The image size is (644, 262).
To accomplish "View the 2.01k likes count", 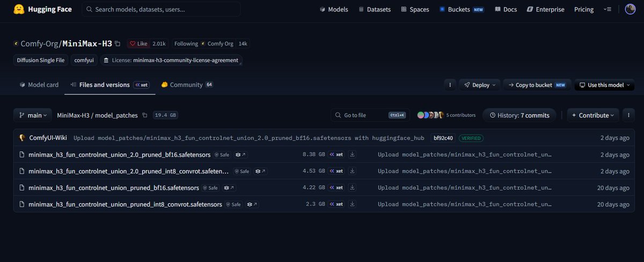I will (x=159, y=43).
